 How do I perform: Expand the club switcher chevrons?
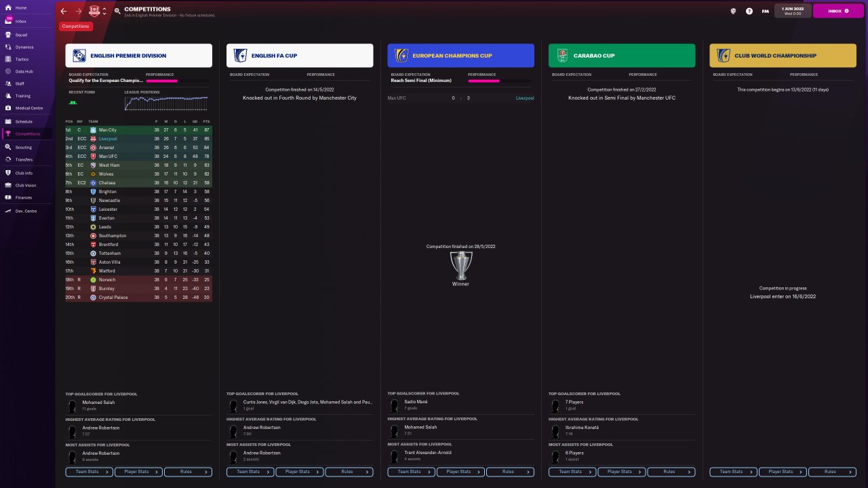tap(104, 11)
